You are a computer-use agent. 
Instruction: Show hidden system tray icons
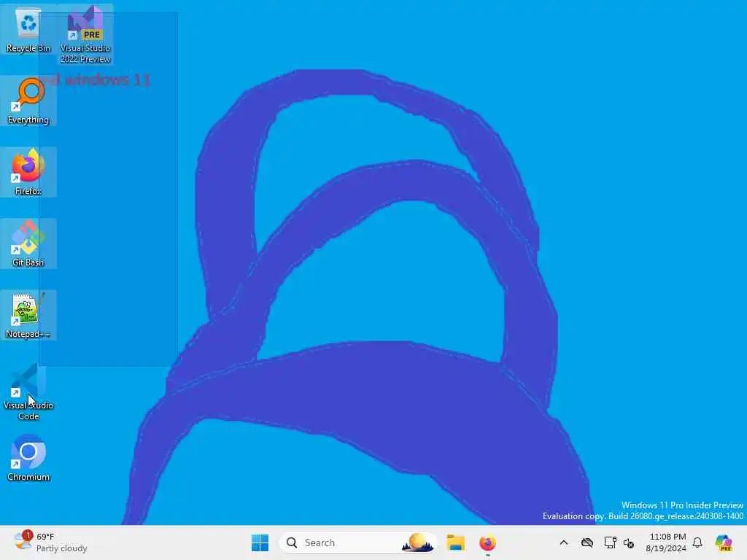click(x=564, y=542)
